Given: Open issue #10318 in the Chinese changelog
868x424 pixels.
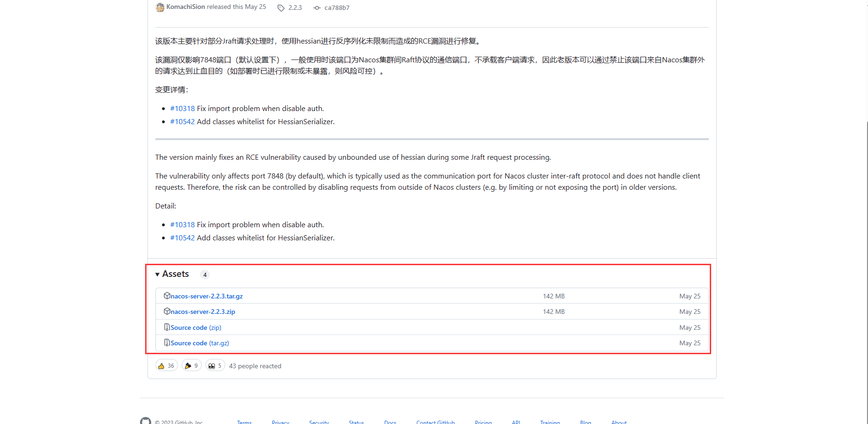Looking at the screenshot, I should pos(182,109).
